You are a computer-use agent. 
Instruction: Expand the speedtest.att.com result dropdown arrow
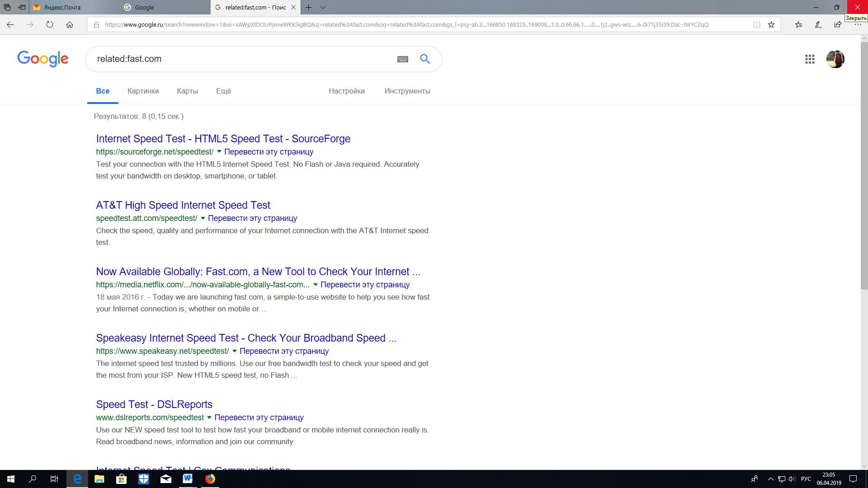pos(203,218)
